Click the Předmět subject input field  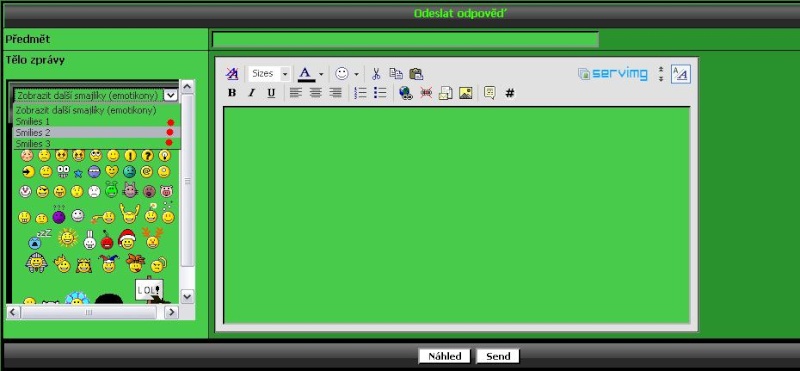click(x=405, y=39)
